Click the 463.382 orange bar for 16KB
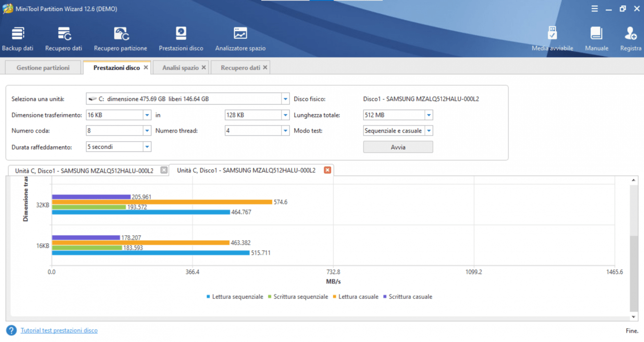Viewport: 644px width, 342px height. [x=141, y=243]
